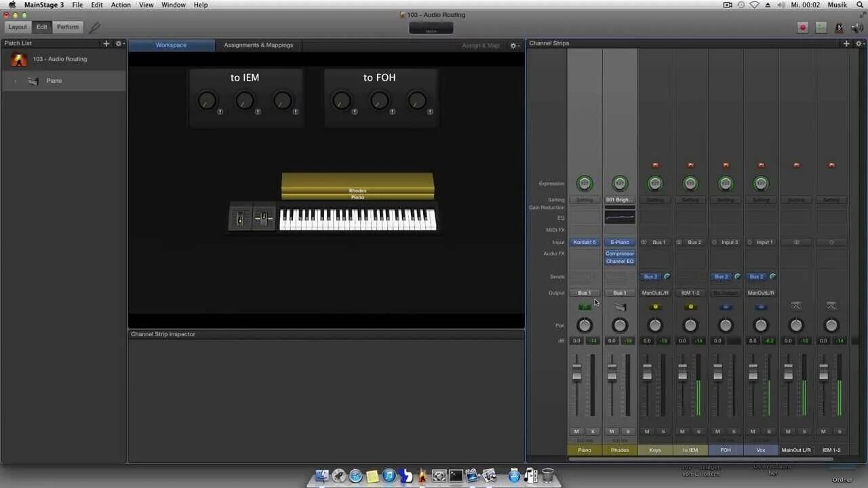Click the Assign & Map button

pyautogui.click(x=481, y=45)
